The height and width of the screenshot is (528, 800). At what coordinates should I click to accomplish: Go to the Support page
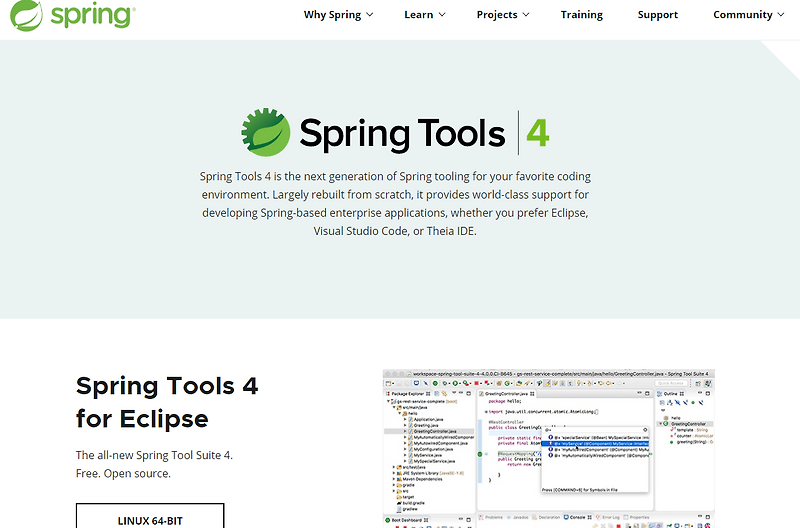click(658, 15)
